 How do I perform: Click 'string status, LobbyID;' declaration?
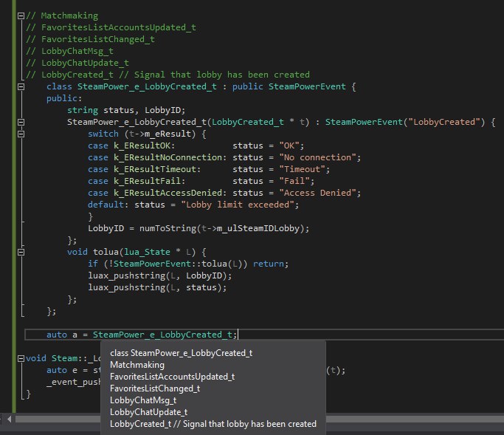coord(126,110)
